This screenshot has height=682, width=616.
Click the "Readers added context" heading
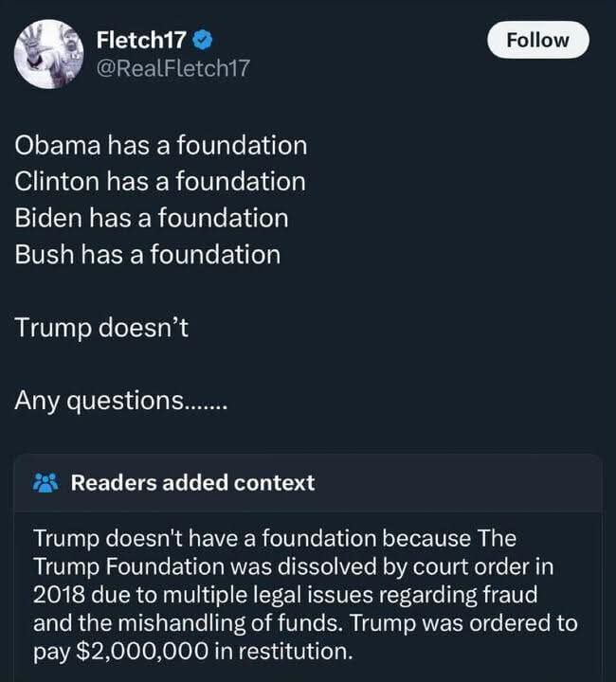[192, 482]
